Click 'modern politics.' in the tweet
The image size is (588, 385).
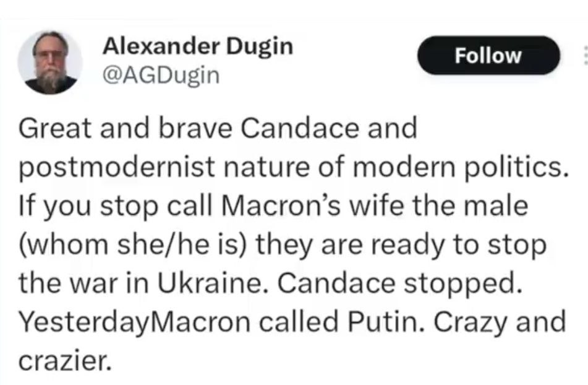tap(461, 167)
